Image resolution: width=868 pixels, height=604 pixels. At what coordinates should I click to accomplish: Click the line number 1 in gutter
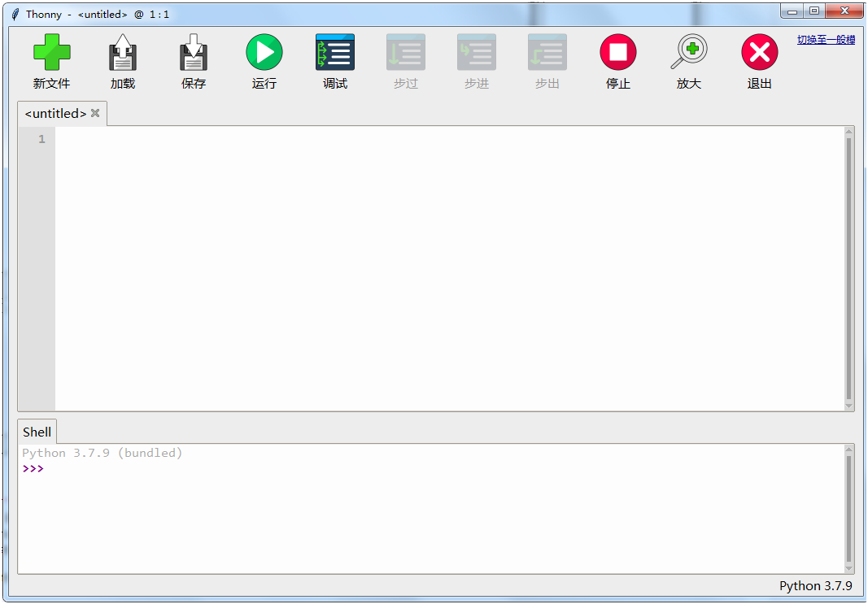click(42, 139)
